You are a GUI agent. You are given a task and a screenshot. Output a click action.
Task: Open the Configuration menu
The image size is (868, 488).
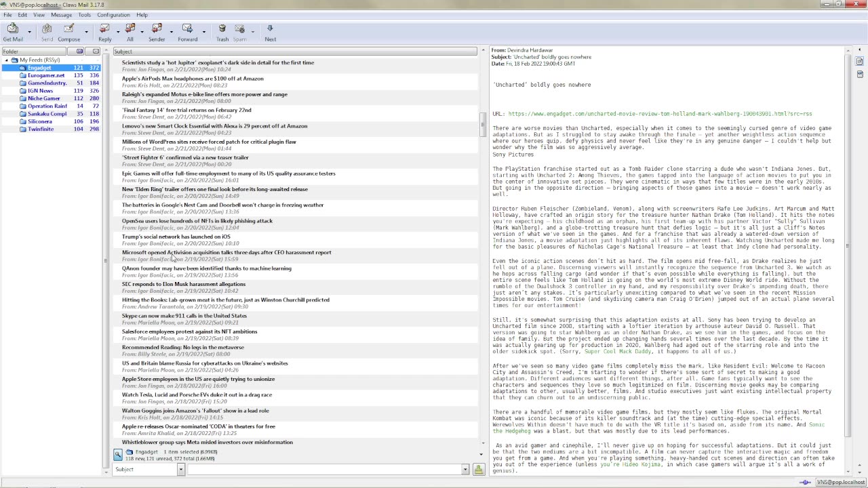coord(113,14)
